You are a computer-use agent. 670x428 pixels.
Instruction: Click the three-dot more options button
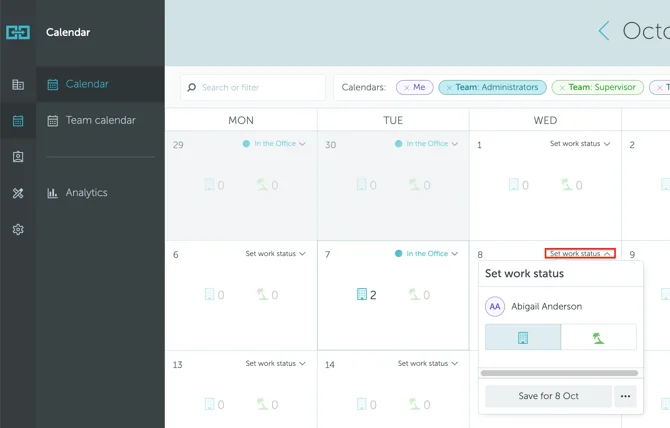click(x=625, y=396)
